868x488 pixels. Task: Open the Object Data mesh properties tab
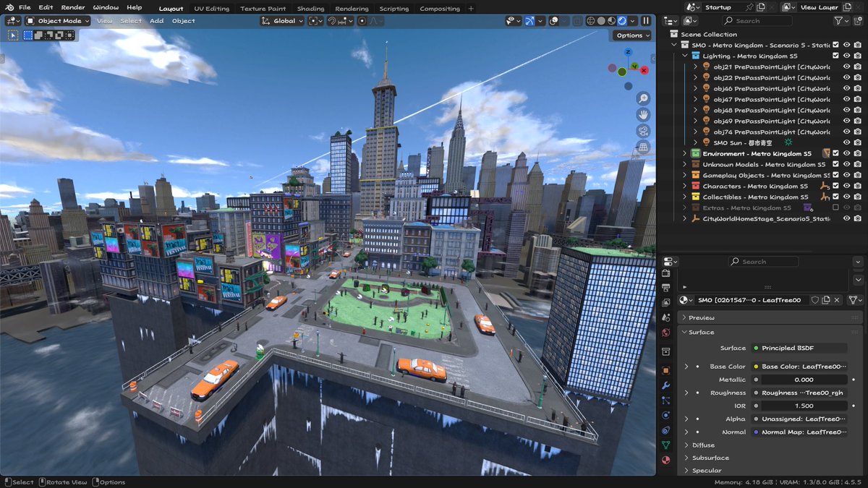coord(665,445)
